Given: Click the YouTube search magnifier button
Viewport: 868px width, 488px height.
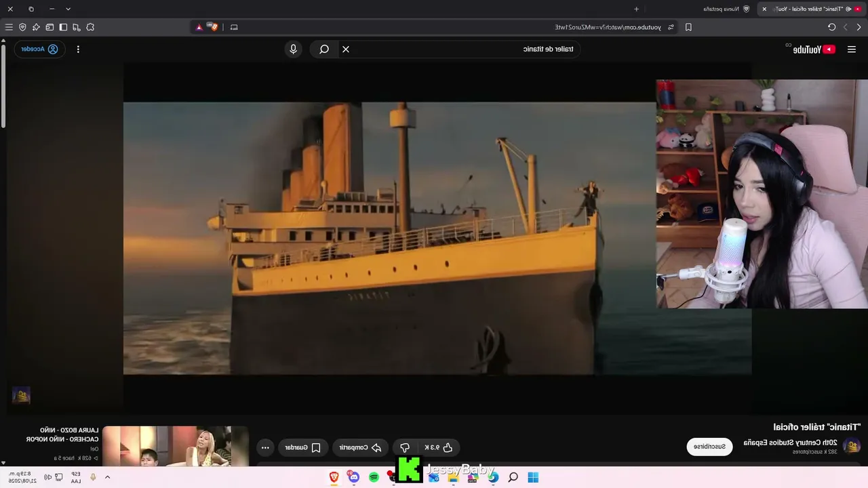Looking at the screenshot, I should 324,49.
